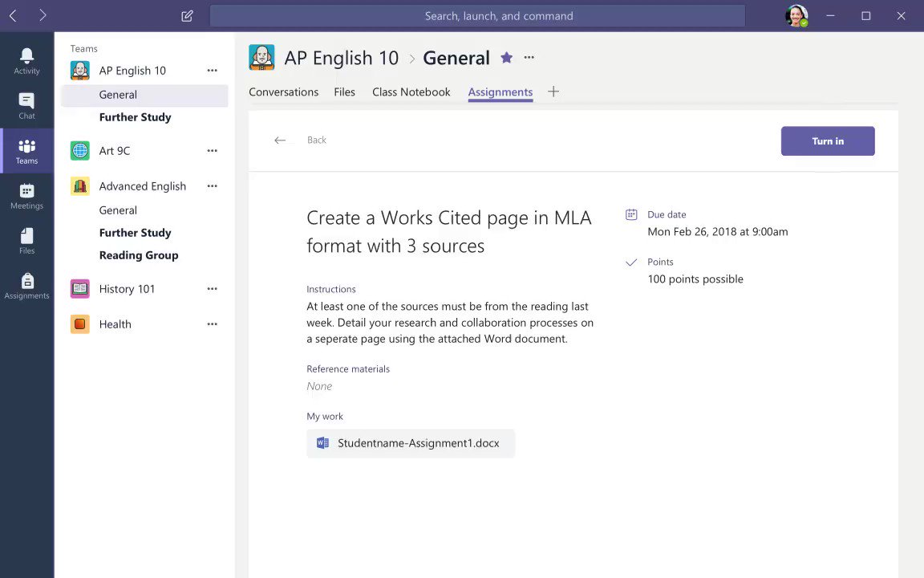Select the Health team name

point(115,324)
